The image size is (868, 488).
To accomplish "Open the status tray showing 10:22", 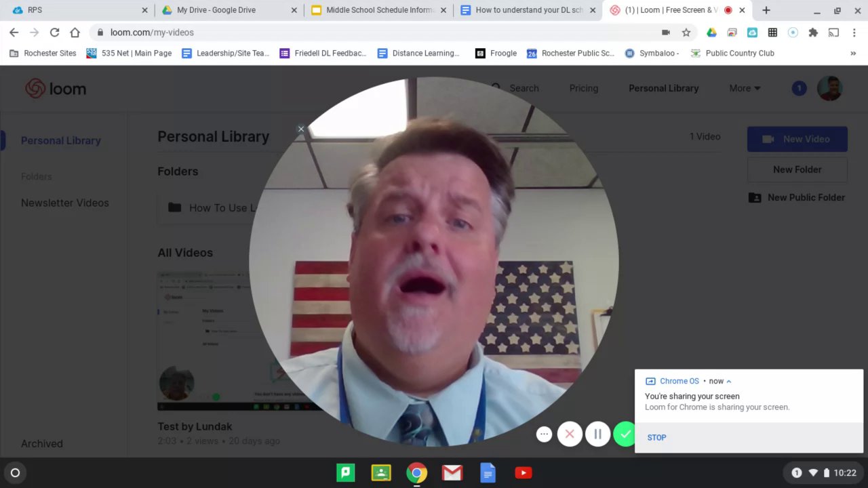I will pos(823,473).
